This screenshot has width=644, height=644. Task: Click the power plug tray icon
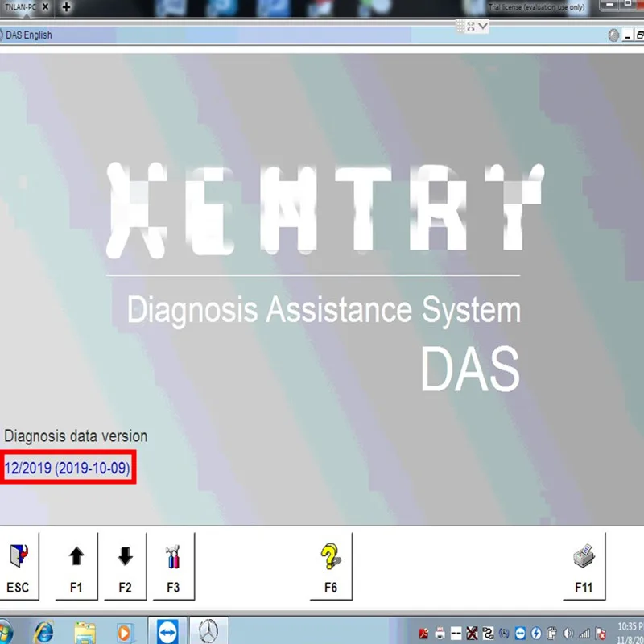tap(552, 634)
